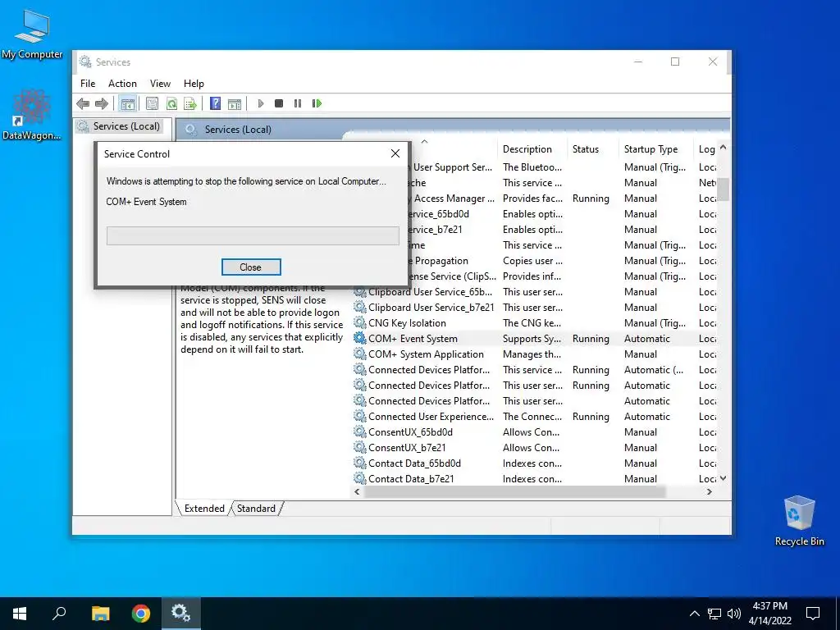This screenshot has height=630, width=840.
Task: Click the Start Service play icon
Action: coord(260,103)
